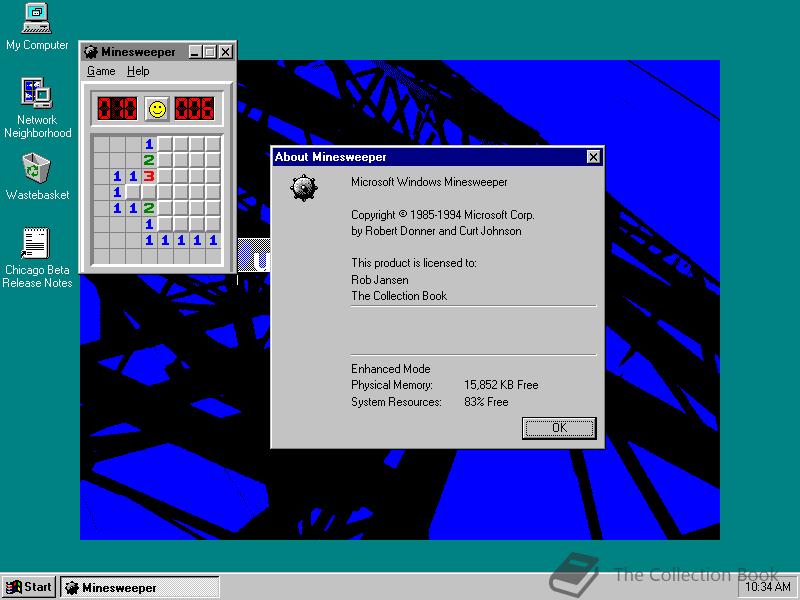The height and width of the screenshot is (600, 800).
Task: Select the Chicago Beta Release Notes shortcut
Action: coord(37,258)
